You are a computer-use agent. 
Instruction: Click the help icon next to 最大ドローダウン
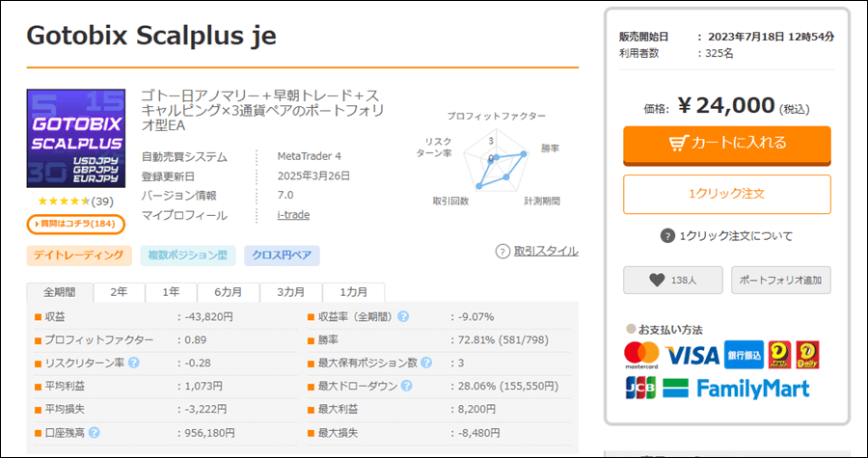(x=406, y=386)
